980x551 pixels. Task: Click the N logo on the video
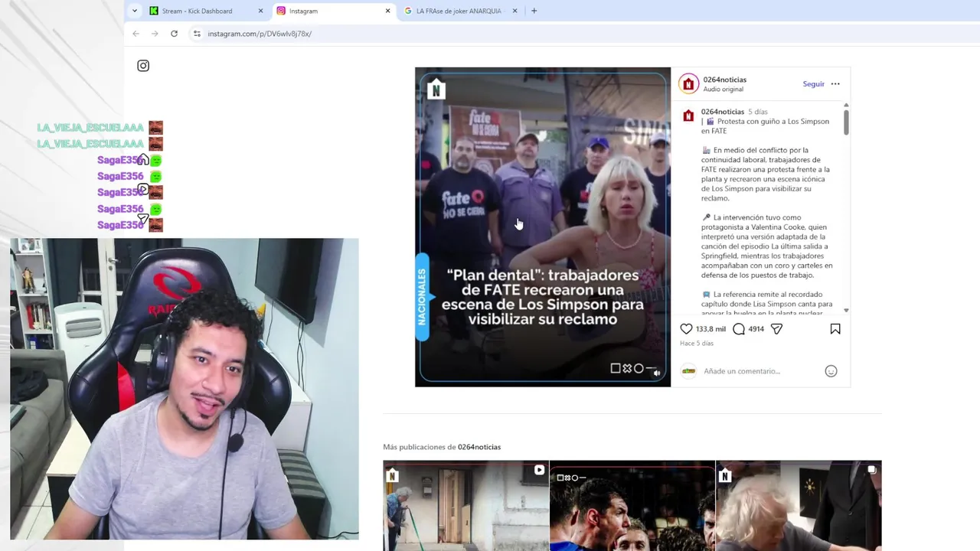coord(436,90)
